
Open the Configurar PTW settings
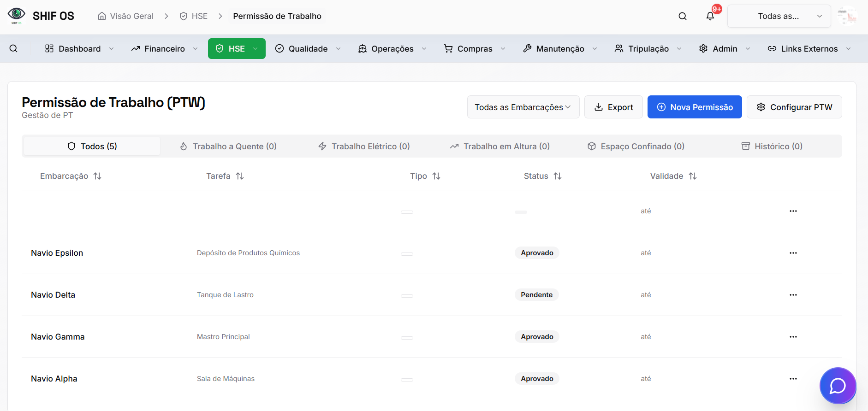pyautogui.click(x=794, y=107)
